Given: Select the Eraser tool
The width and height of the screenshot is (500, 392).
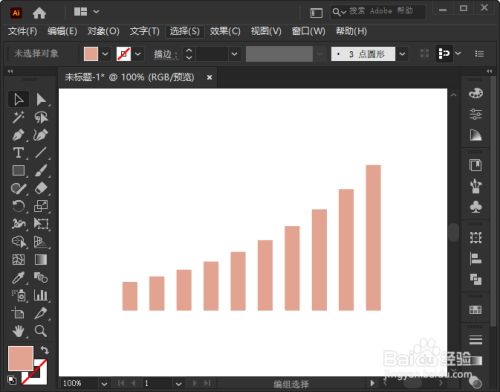Looking at the screenshot, I should tap(41, 189).
